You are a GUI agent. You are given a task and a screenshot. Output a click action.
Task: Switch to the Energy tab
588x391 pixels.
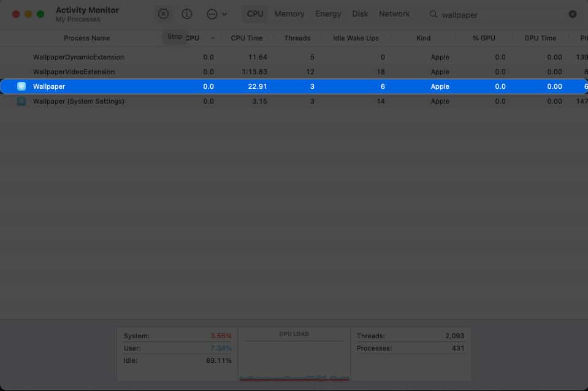328,14
